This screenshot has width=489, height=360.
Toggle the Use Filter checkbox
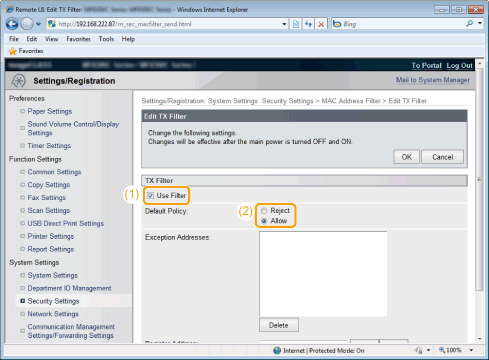pyautogui.click(x=150, y=196)
